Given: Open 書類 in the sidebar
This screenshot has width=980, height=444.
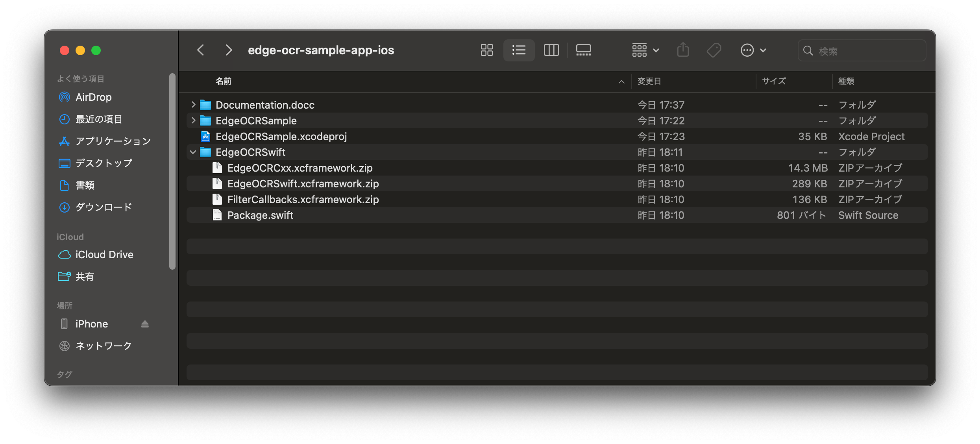Looking at the screenshot, I should 85,185.
